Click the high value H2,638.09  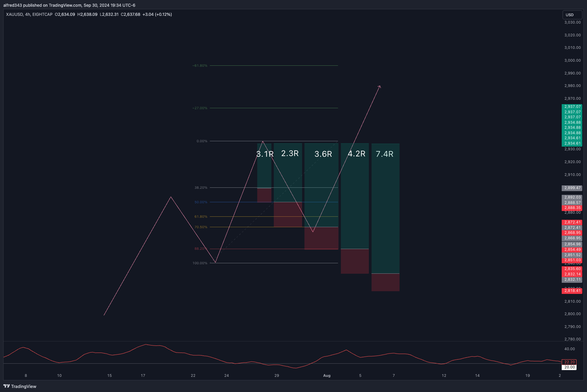(x=87, y=14)
